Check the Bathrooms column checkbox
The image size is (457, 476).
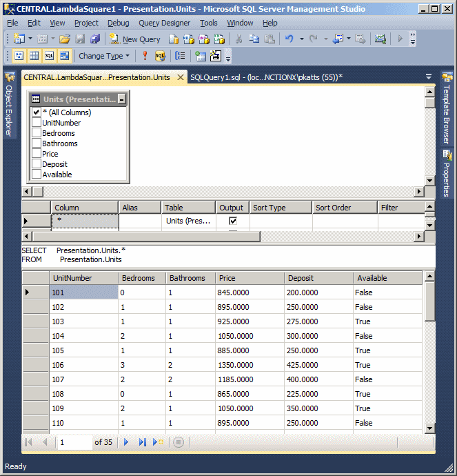pos(37,143)
